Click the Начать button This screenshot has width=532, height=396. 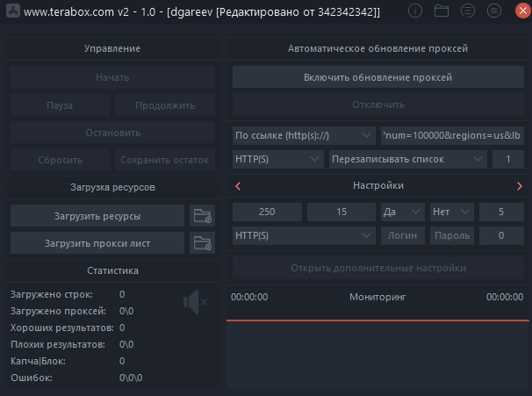(x=112, y=77)
